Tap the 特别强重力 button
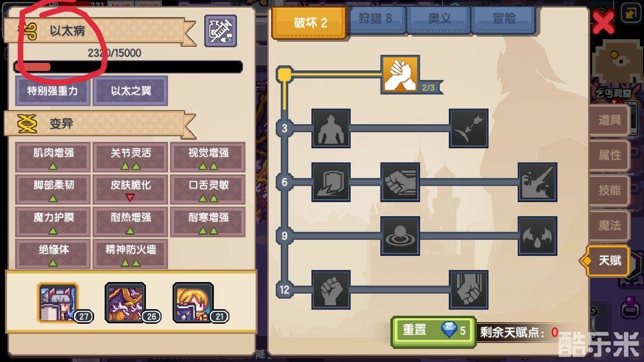The width and height of the screenshot is (644, 362). click(x=53, y=91)
